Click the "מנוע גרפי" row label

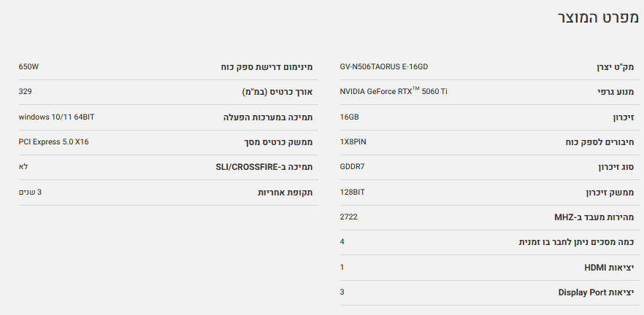(616, 93)
